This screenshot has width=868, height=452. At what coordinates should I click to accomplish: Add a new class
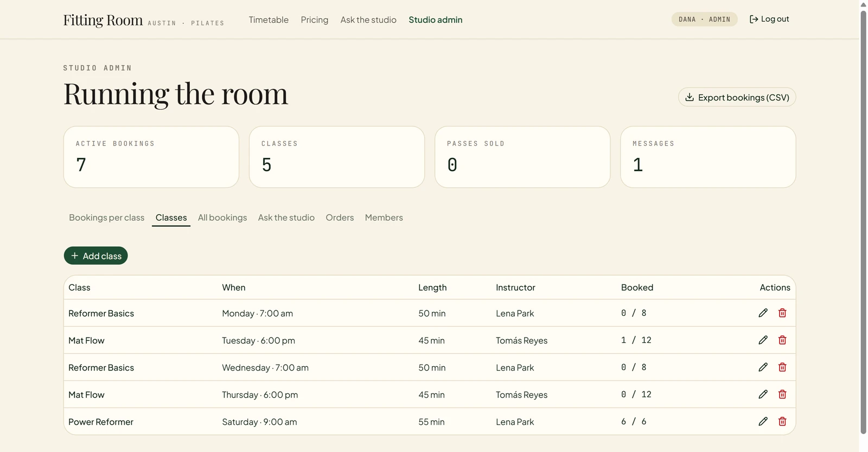tap(96, 256)
